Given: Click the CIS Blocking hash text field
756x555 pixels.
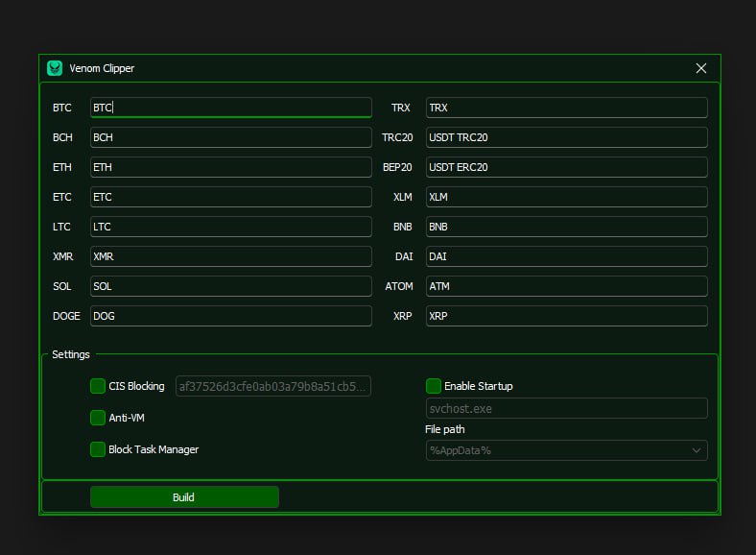Looking at the screenshot, I should [x=273, y=386].
